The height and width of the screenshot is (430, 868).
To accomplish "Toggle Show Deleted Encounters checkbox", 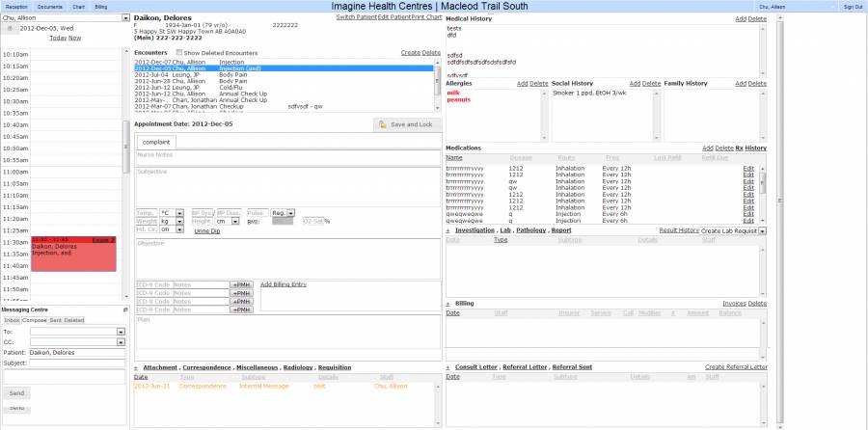I will click(178, 53).
